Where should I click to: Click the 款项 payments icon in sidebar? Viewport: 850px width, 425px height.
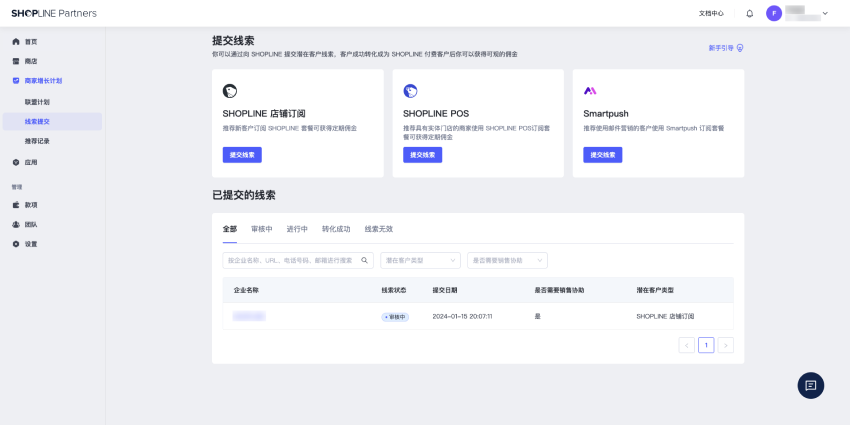click(16, 205)
